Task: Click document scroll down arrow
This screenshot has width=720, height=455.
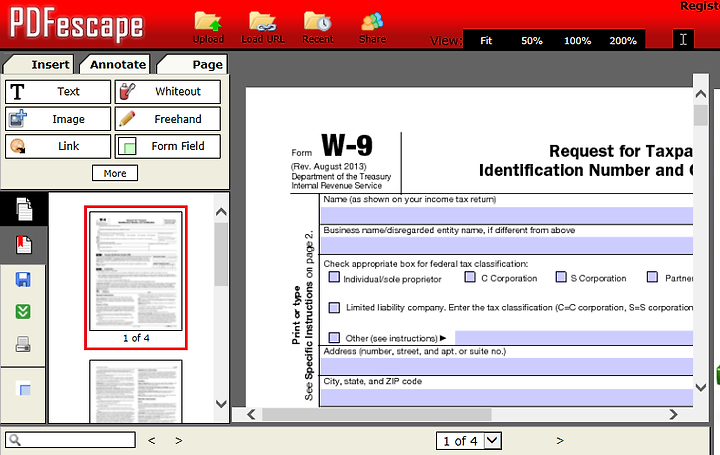Action: pyautogui.click(x=700, y=388)
